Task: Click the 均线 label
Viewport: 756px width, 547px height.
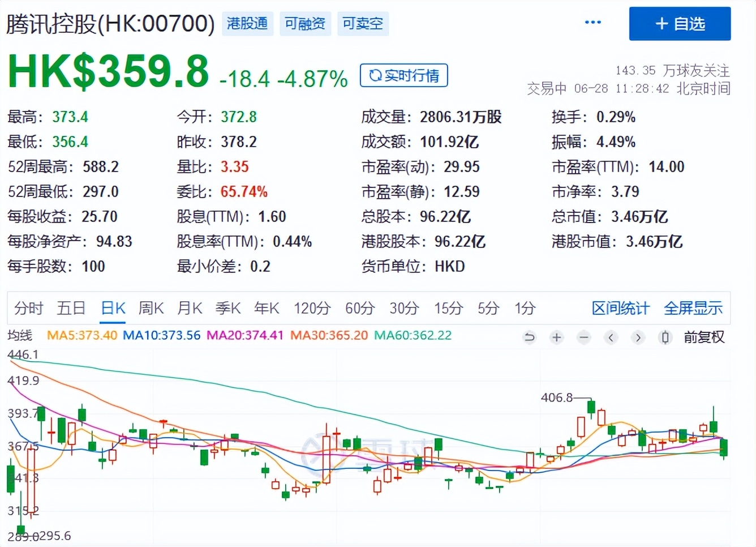Action: pos(20,335)
